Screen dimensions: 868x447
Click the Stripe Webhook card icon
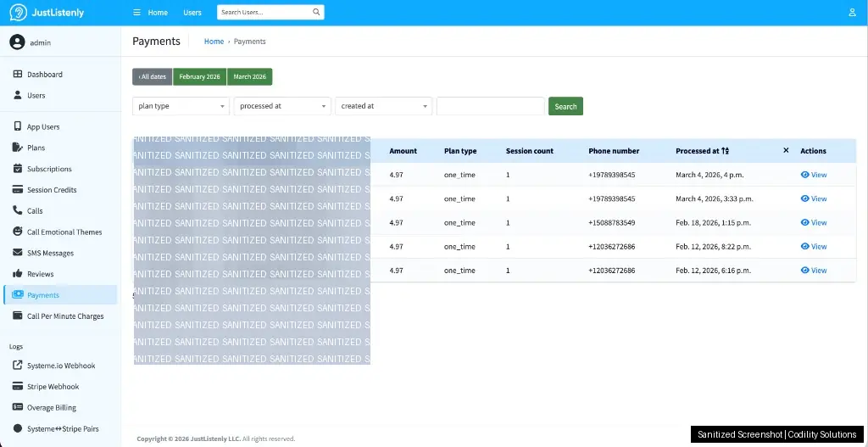18,386
